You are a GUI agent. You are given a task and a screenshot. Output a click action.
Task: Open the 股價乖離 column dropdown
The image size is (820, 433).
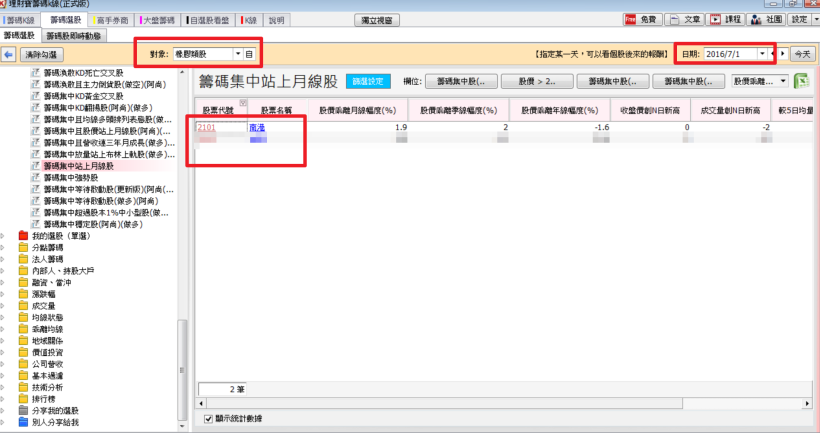[783, 81]
